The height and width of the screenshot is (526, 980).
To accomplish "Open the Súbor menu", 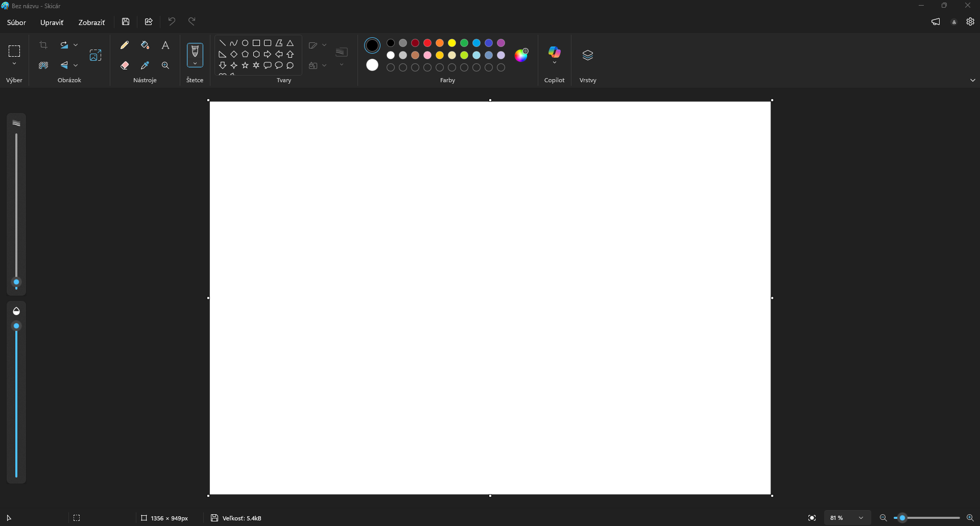I will click(16, 22).
